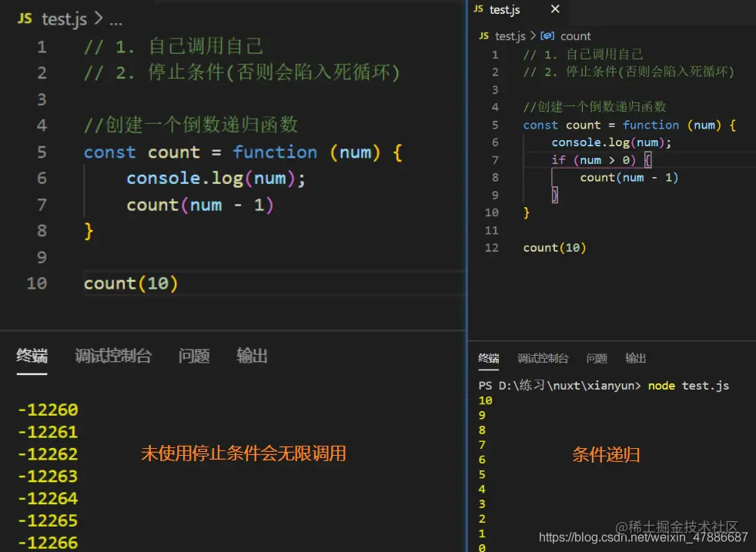
Task: Switch to 问题 tab in left panel
Action: [x=194, y=356]
